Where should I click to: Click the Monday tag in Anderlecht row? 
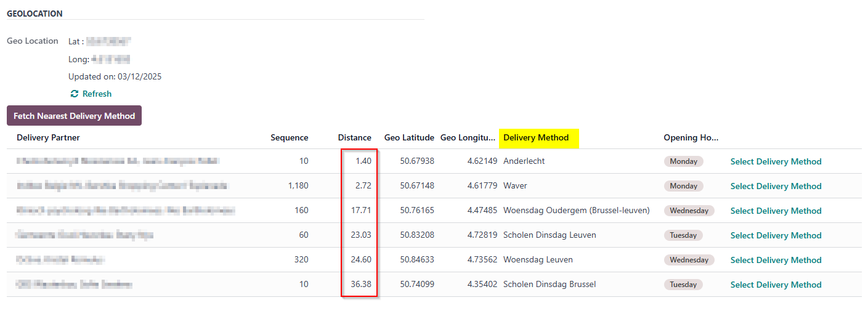(683, 161)
